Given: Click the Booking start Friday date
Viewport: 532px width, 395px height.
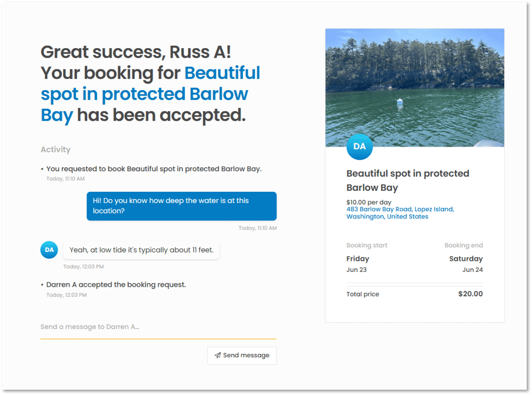Looking at the screenshot, I should click(357, 258).
